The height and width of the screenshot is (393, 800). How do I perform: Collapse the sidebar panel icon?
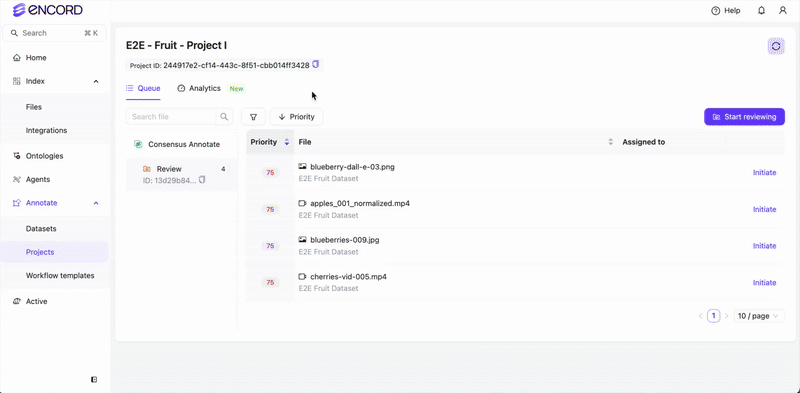click(94, 379)
